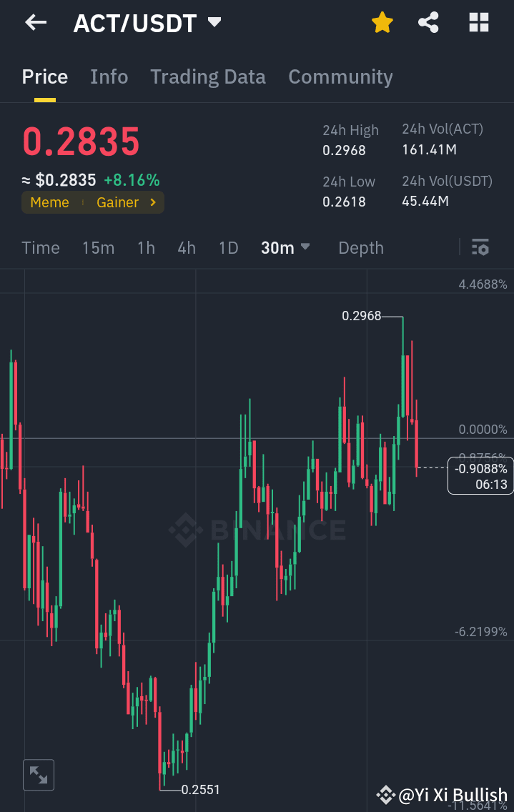Click the Binance logo next to @Yi Xi Bullish
The image size is (514, 812).
(387, 794)
